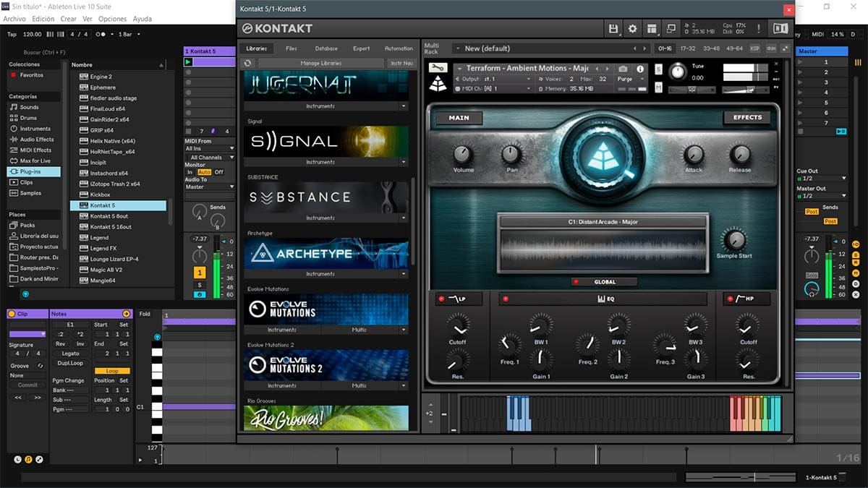This screenshot has width=868, height=488.
Task: Click the Terraform pyramid instrument logo
Action: 438,83
